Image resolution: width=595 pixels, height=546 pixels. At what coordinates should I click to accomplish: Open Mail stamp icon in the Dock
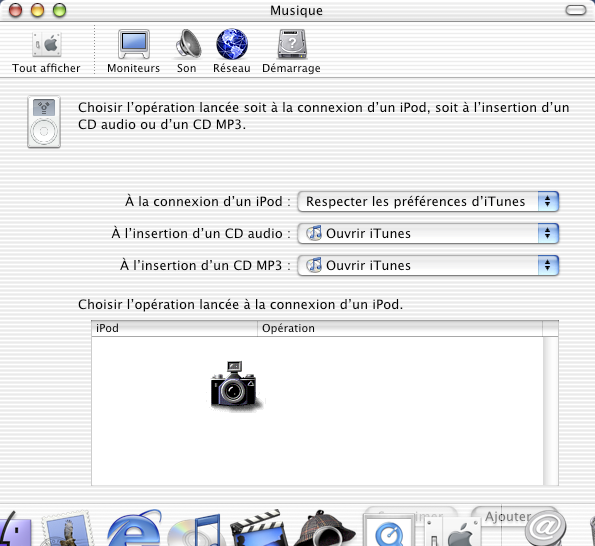click(68, 529)
